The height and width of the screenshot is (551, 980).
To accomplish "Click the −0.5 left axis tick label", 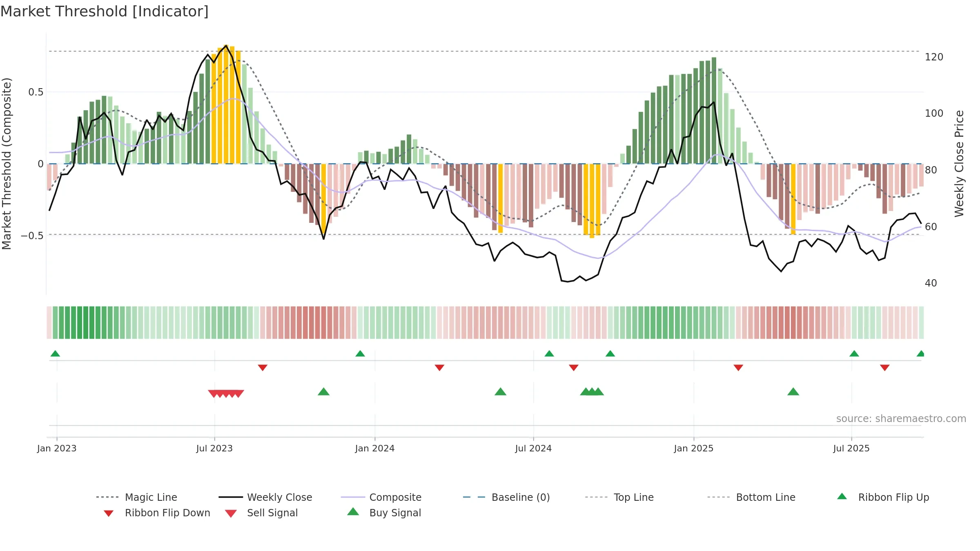I will click(x=32, y=236).
